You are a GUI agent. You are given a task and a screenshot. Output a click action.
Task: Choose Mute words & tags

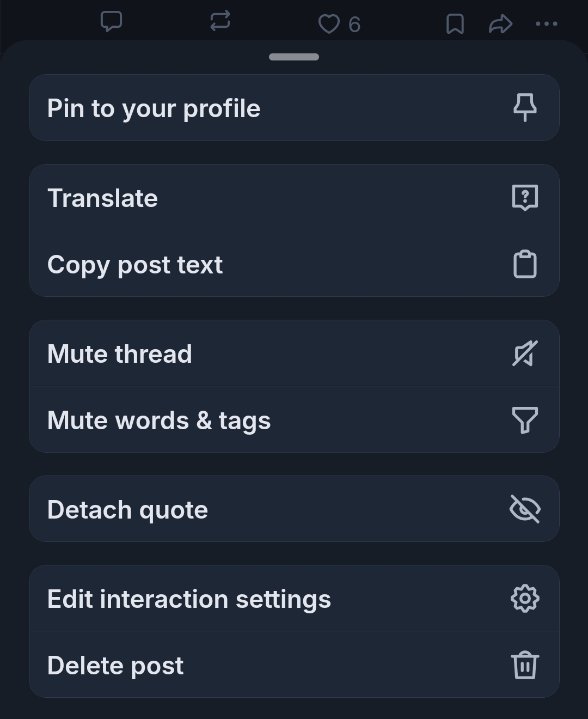click(x=159, y=421)
